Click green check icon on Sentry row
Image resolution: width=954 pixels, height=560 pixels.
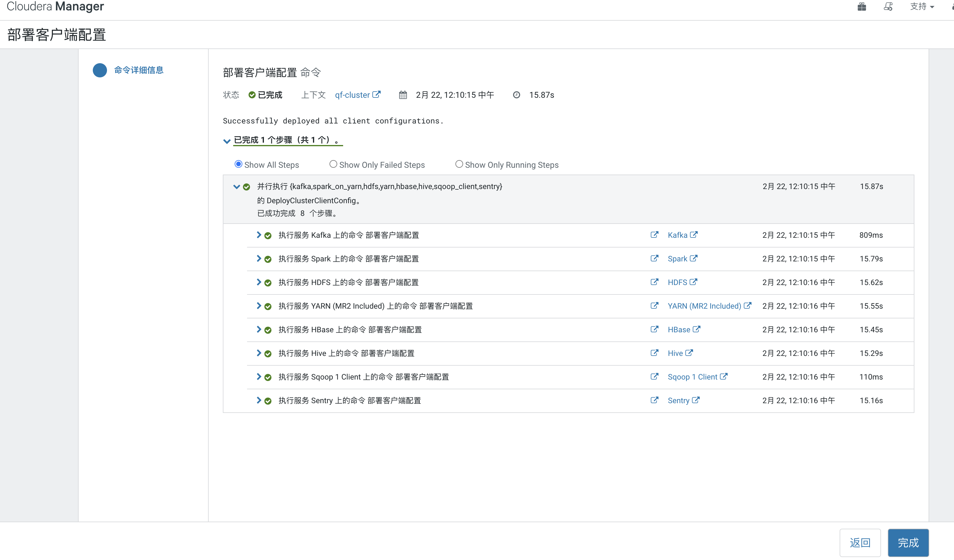(x=268, y=401)
